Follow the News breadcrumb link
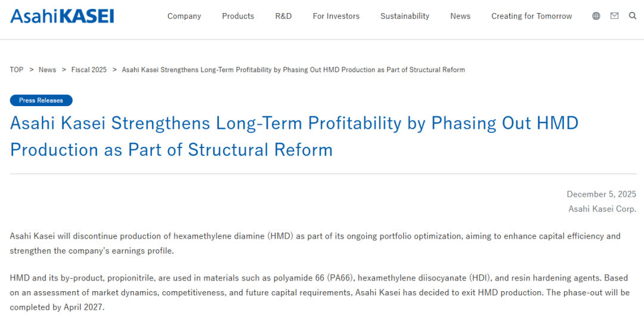Image resolution: width=644 pixels, height=321 pixels. [47, 70]
